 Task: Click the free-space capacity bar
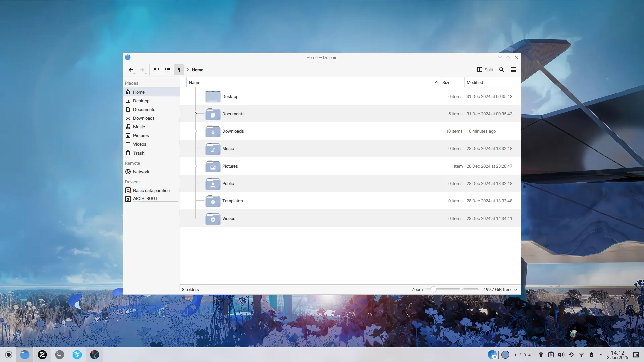tap(470, 289)
